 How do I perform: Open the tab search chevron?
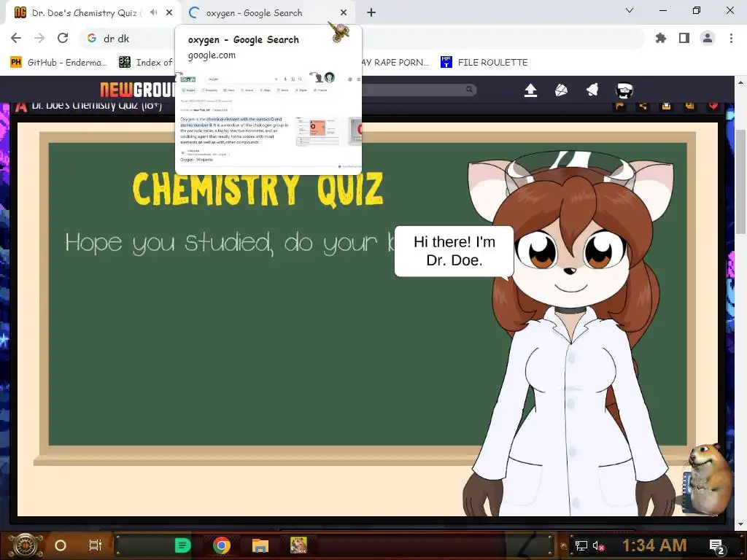coord(630,10)
